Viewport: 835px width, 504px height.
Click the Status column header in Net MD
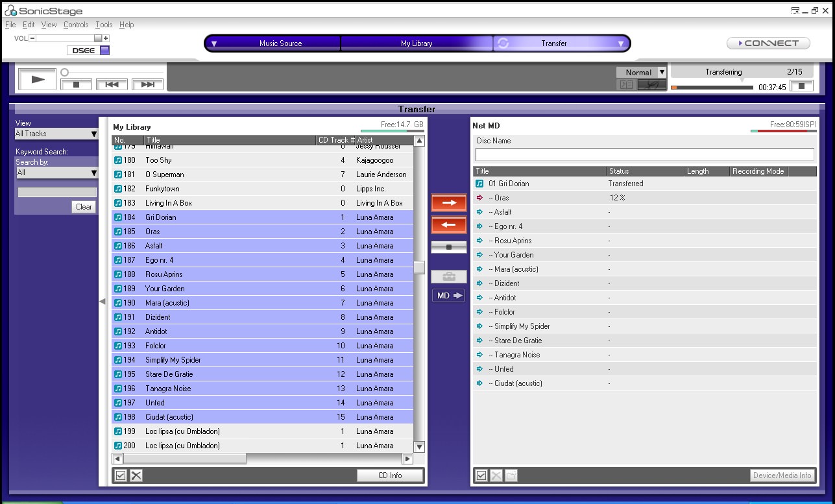[x=646, y=171]
